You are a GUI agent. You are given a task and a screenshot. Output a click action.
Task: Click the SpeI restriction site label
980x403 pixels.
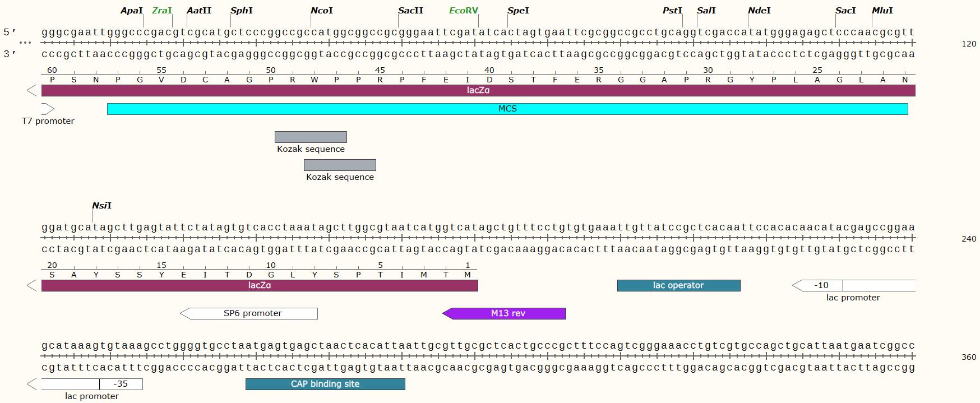click(517, 11)
